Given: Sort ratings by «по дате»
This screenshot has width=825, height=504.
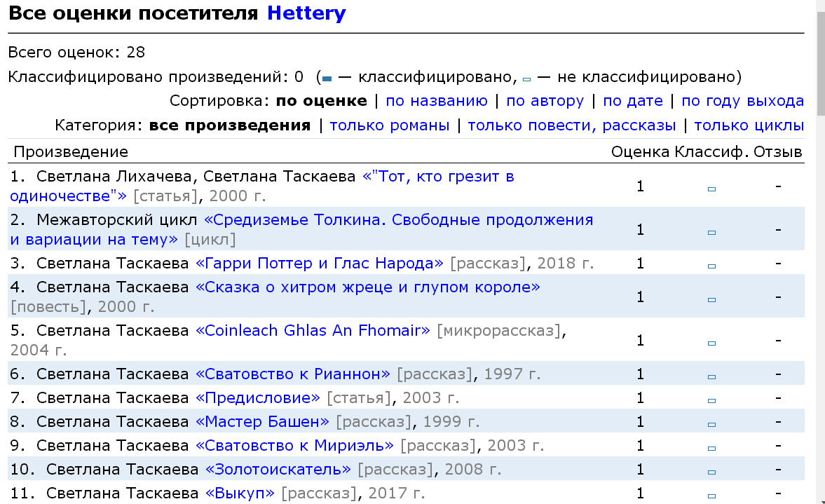Looking at the screenshot, I should point(632,101).
